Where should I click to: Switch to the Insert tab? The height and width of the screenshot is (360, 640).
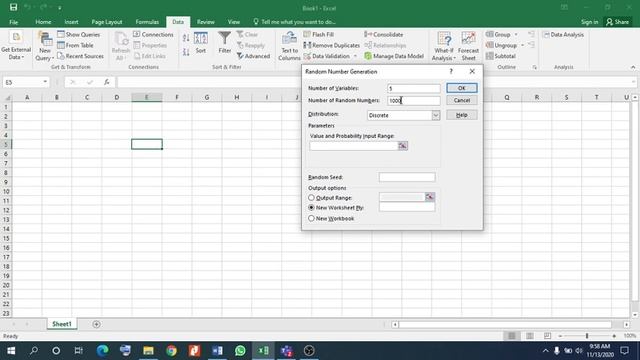pyautogui.click(x=71, y=22)
